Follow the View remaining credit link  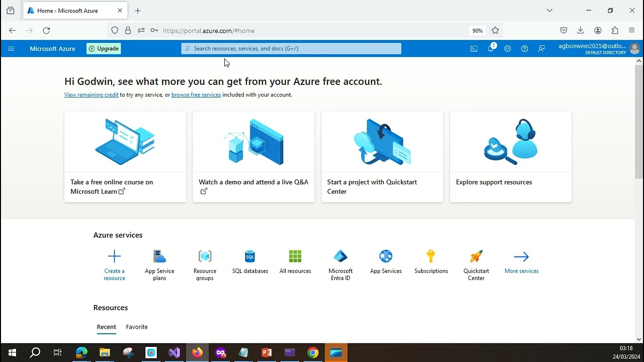pyautogui.click(x=92, y=95)
